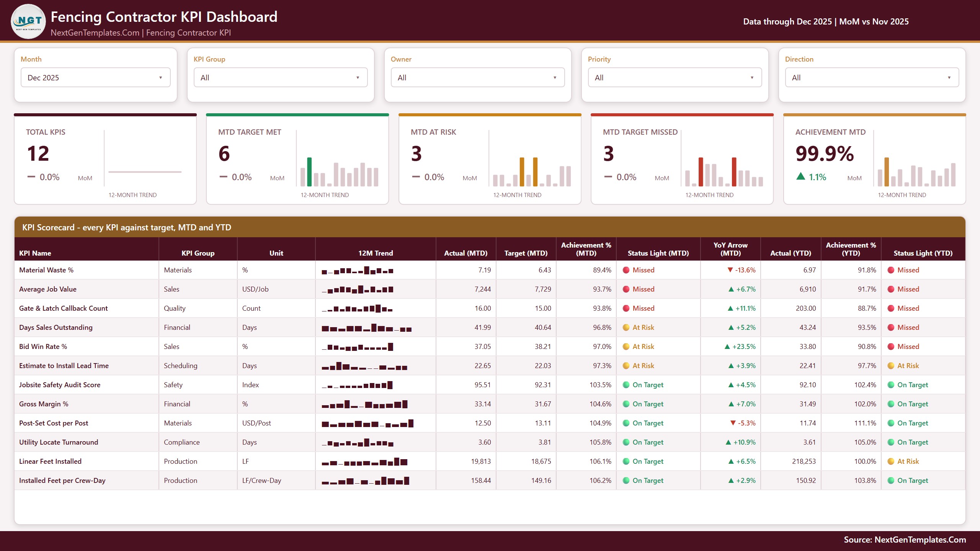The width and height of the screenshot is (980, 551).
Task: Select the KPI Name column header
Action: point(87,249)
